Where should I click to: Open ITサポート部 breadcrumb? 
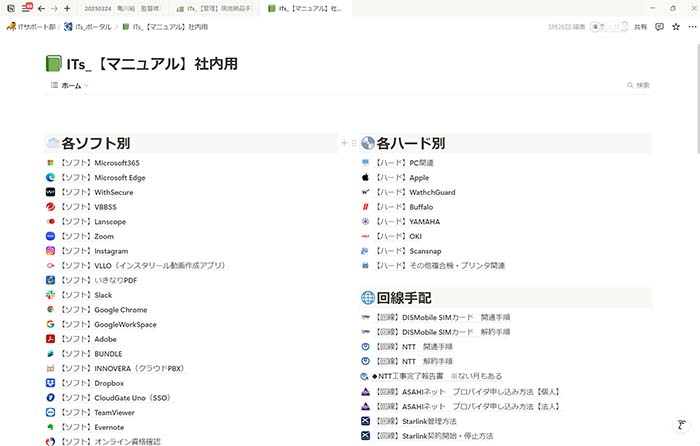click(31, 27)
